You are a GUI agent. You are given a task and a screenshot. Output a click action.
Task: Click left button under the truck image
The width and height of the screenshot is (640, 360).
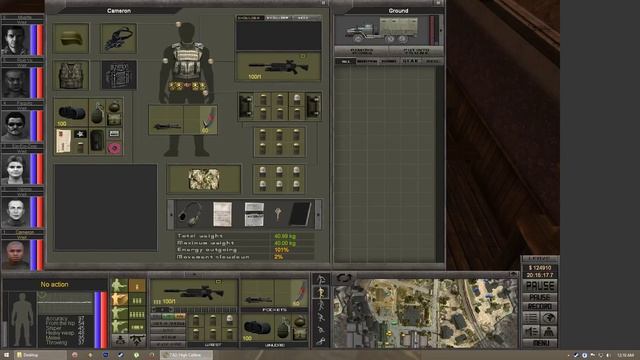click(x=362, y=51)
